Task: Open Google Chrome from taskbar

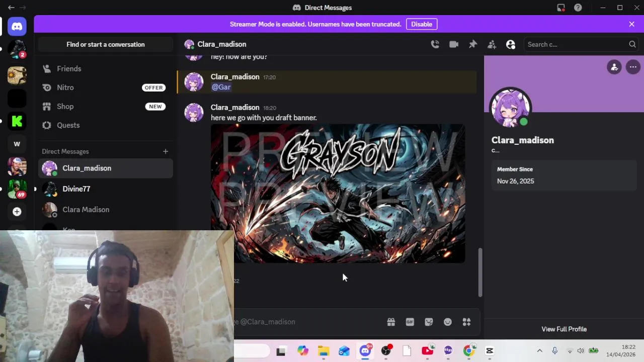Action: pyautogui.click(x=468, y=351)
